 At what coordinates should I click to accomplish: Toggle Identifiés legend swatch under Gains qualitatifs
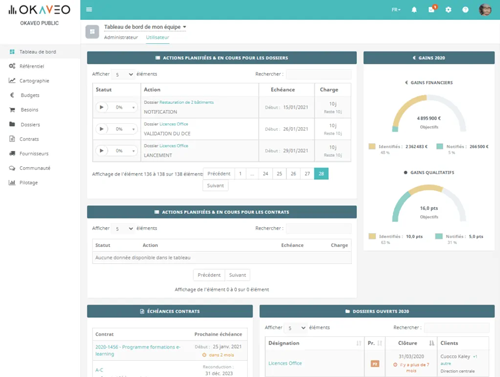pyautogui.click(x=372, y=236)
